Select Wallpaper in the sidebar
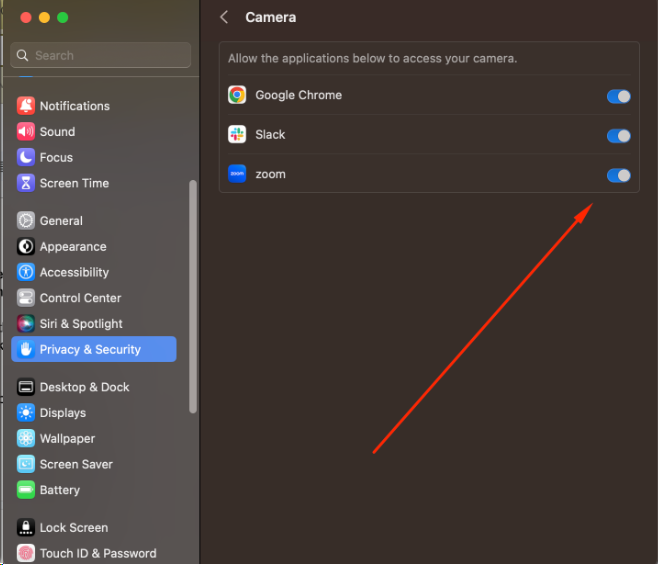 coord(94,438)
